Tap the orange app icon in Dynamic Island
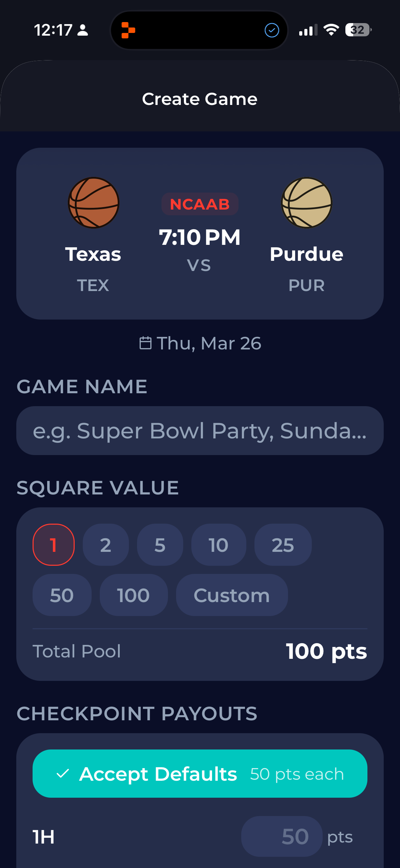 pos(128,30)
